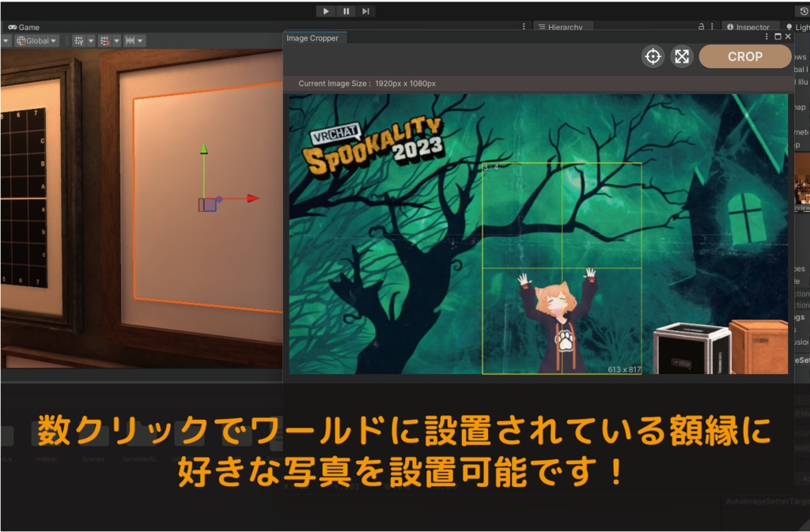Maximize the Image Cropper window
The image size is (810, 532).
tap(778, 36)
